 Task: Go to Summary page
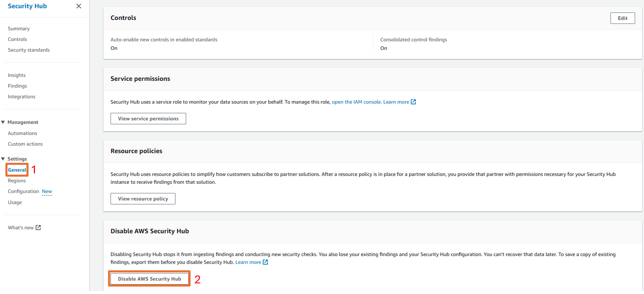tap(19, 28)
